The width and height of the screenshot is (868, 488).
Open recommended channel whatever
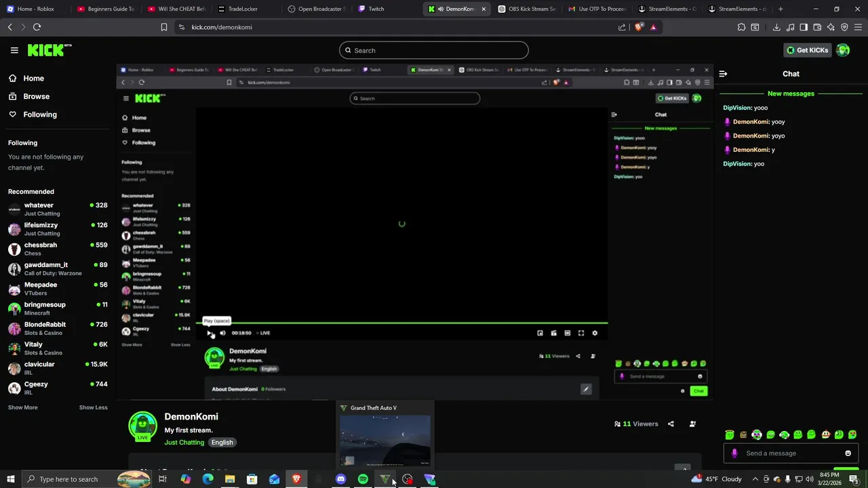click(58, 209)
